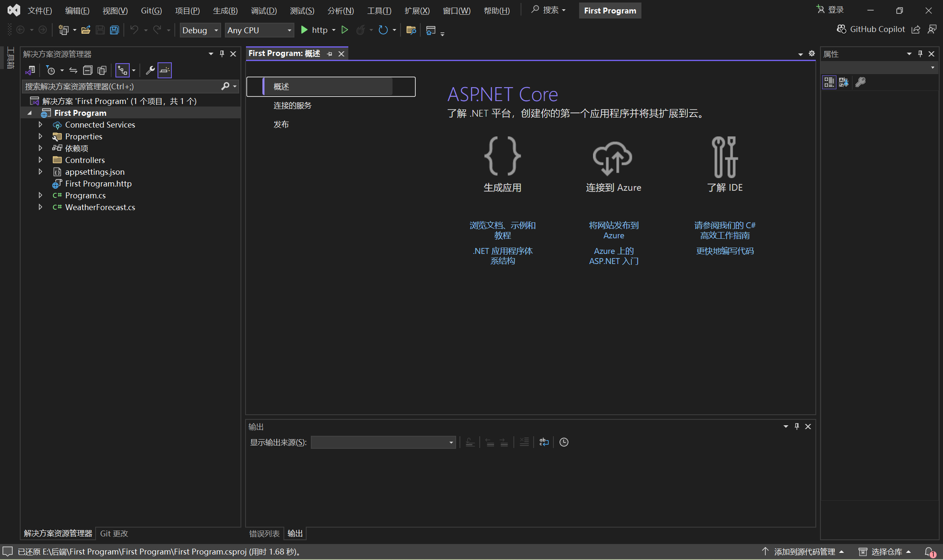
Task: Expand the Controllers folder node
Action: click(x=40, y=160)
